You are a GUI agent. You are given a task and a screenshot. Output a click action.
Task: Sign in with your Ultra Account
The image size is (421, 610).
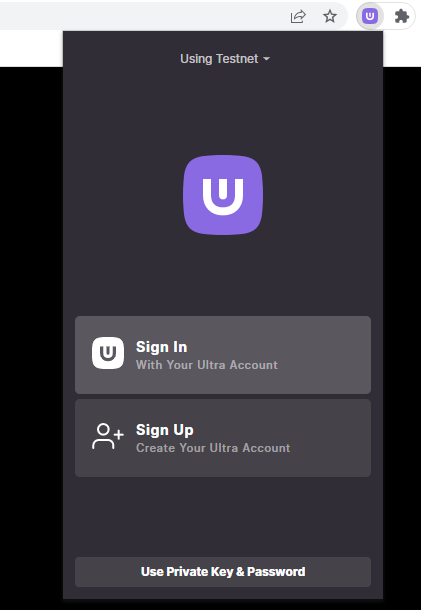click(223, 355)
